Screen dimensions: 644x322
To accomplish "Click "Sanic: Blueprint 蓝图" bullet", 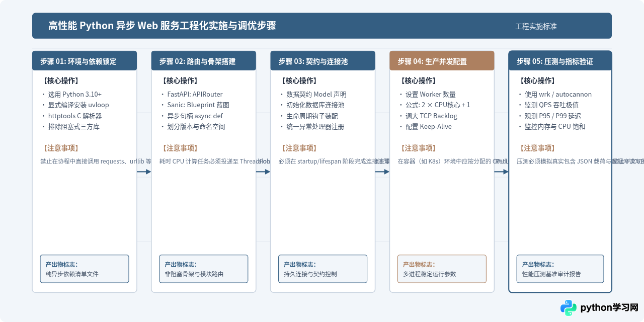I will (198, 105).
